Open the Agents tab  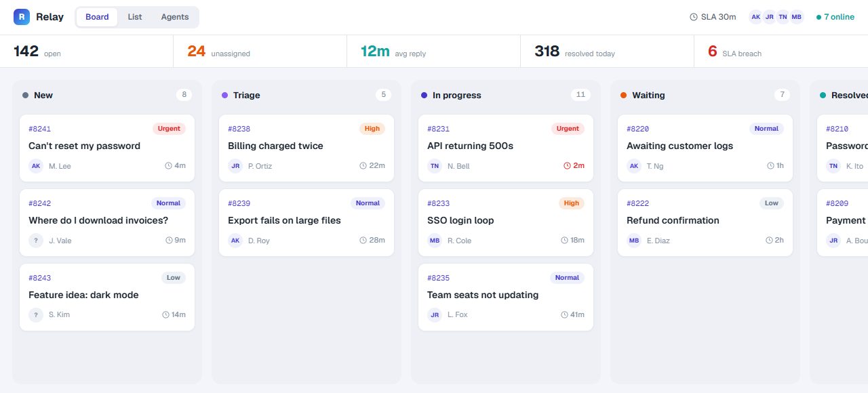175,17
